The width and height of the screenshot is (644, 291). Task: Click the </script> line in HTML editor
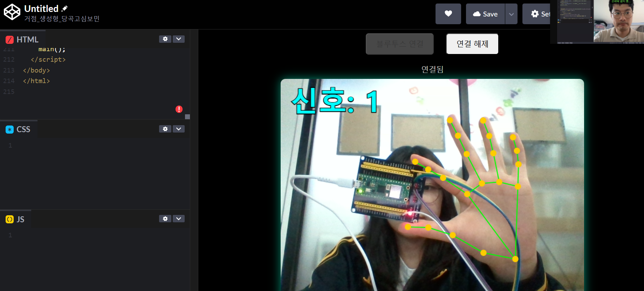[48, 59]
